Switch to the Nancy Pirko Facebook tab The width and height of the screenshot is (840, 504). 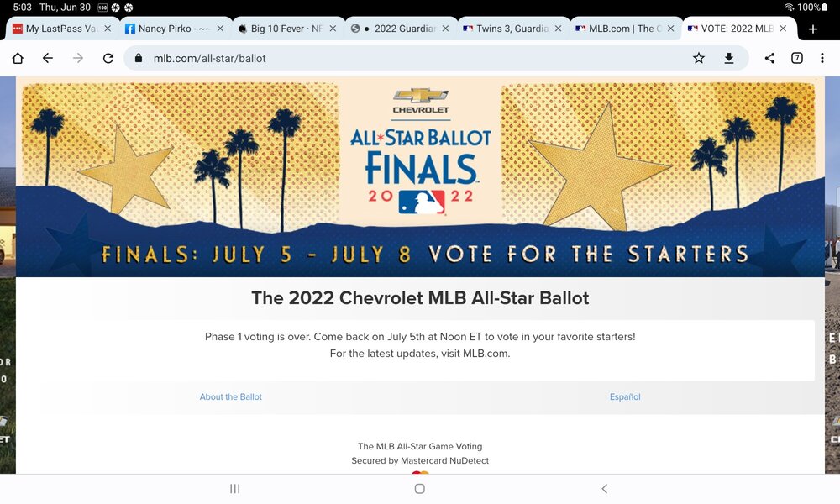168,29
